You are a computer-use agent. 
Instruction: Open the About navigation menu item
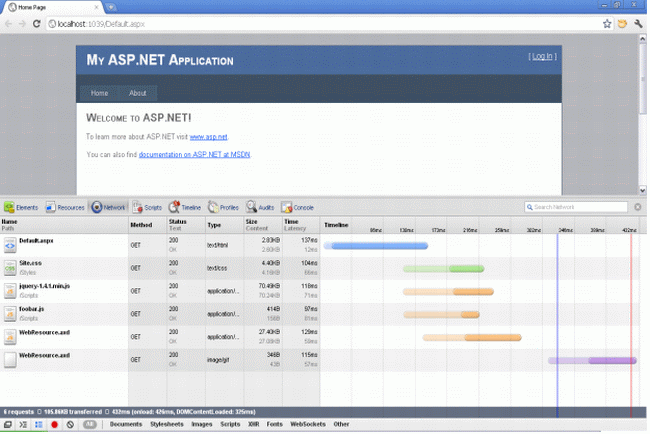(x=138, y=93)
